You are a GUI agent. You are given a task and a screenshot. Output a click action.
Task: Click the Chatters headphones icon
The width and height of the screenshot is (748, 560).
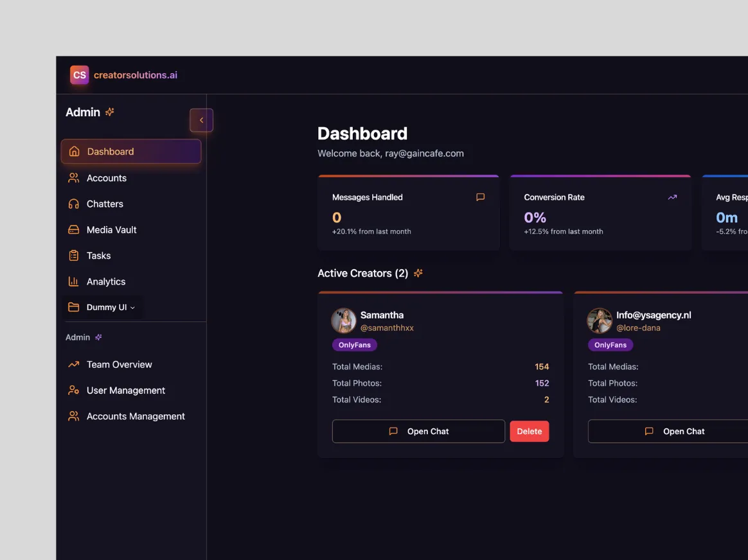[74, 204]
